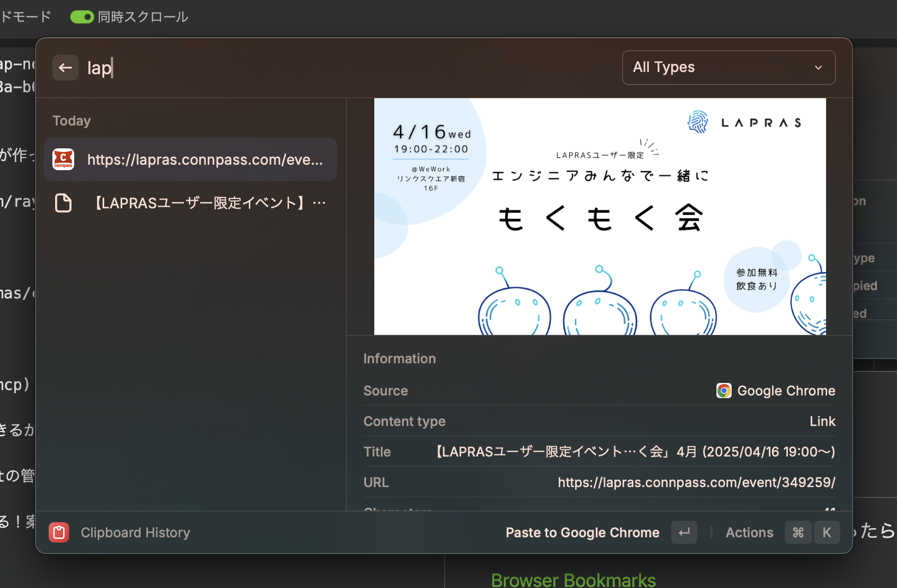The image size is (897, 588).
Task: Select the 【LAPRASユーザー限定イベント】 clipboard entry
Action: (x=190, y=203)
